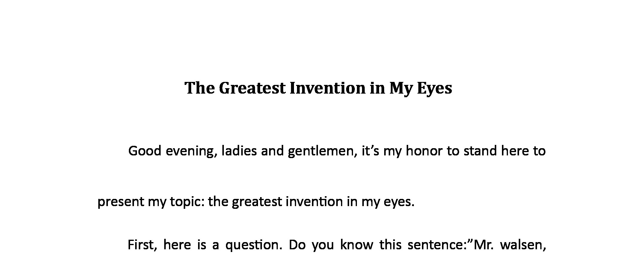Click the word "Invention" in the heading

(x=328, y=88)
